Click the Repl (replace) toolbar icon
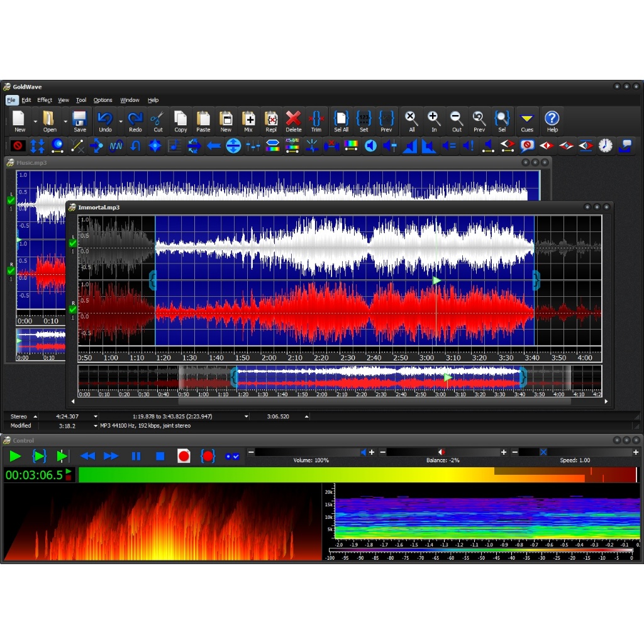 click(x=271, y=121)
